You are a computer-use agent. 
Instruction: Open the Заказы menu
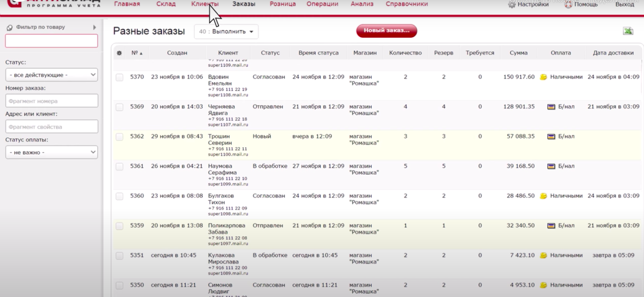pyautogui.click(x=244, y=4)
